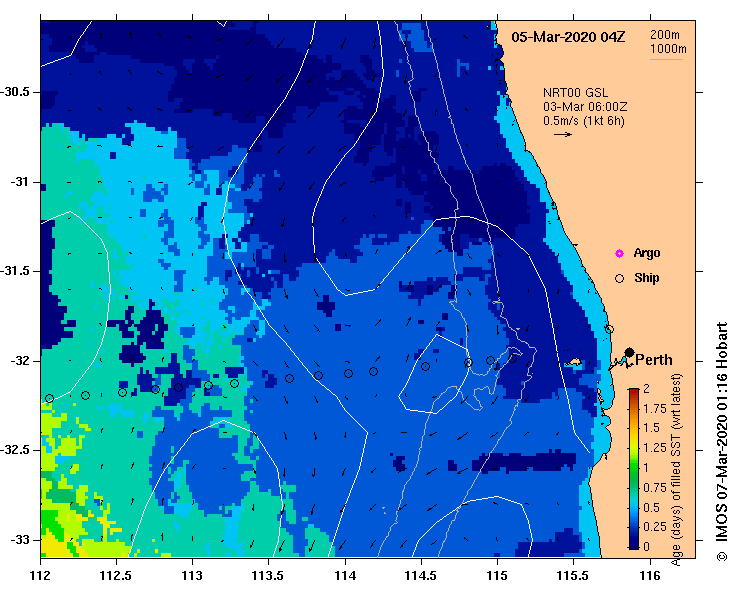This screenshot has height=592, width=739.
Task: Click the longitude label '116'
Action: (x=650, y=576)
